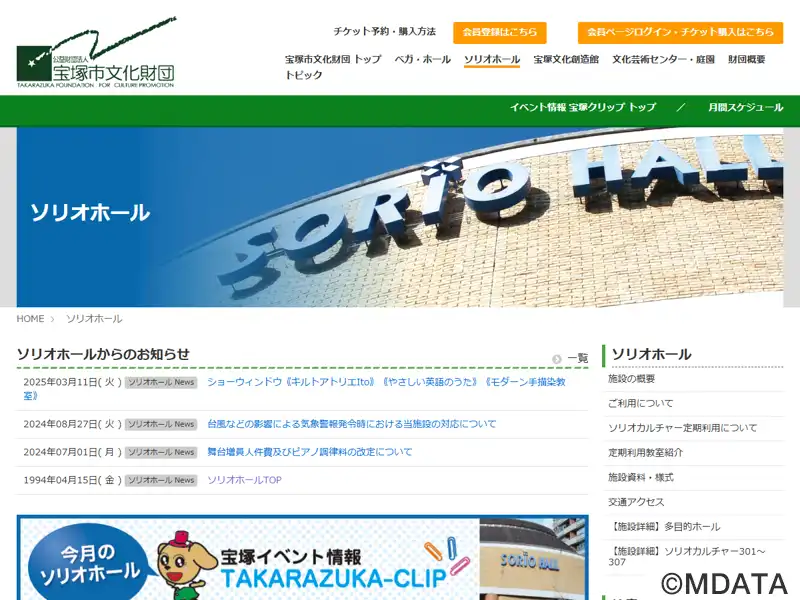800x600 pixels.
Task: Open 月間スケジュール link
Action: 745,107
